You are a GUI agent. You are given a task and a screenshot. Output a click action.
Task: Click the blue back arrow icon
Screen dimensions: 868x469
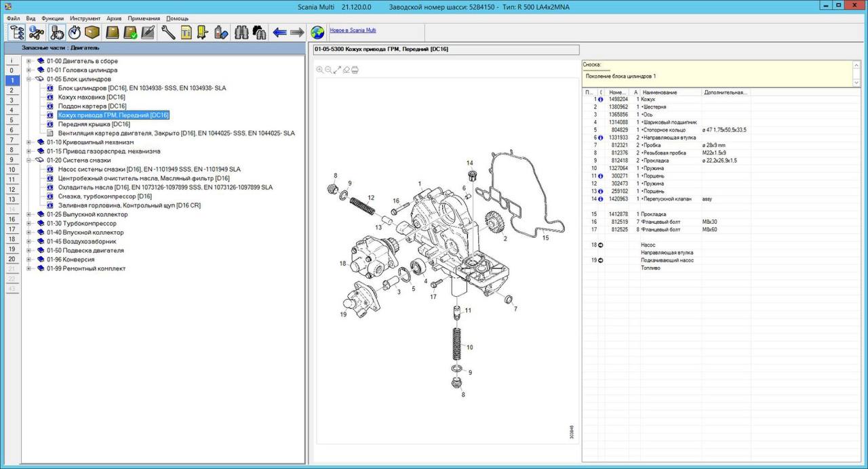(279, 32)
